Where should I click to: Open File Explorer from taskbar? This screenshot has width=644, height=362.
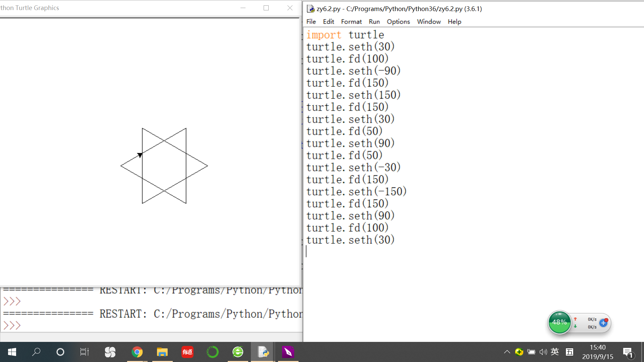162,352
